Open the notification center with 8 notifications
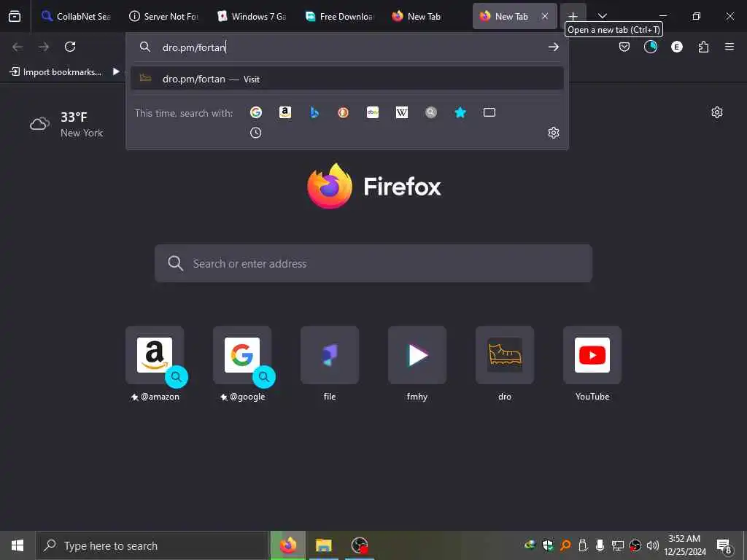The image size is (747, 560). 724,545
